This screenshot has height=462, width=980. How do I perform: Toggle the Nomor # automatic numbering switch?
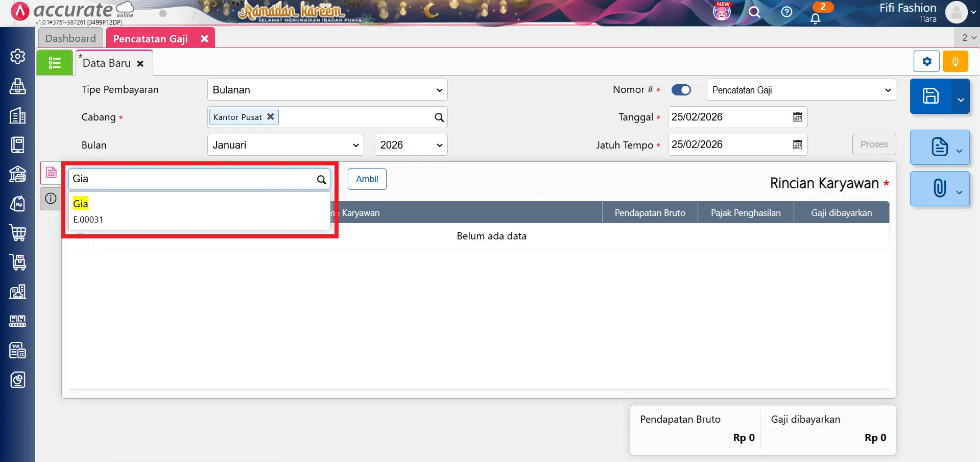(681, 90)
